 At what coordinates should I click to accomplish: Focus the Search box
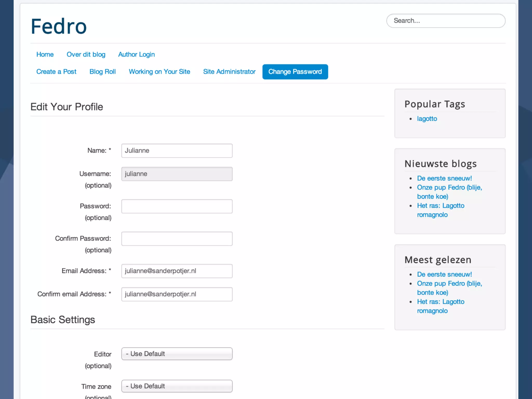[x=445, y=21]
